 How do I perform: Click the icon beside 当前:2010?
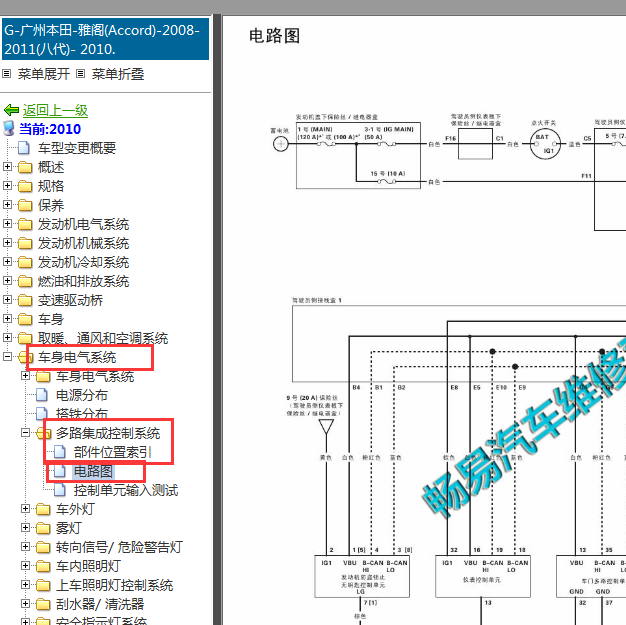click(9, 129)
